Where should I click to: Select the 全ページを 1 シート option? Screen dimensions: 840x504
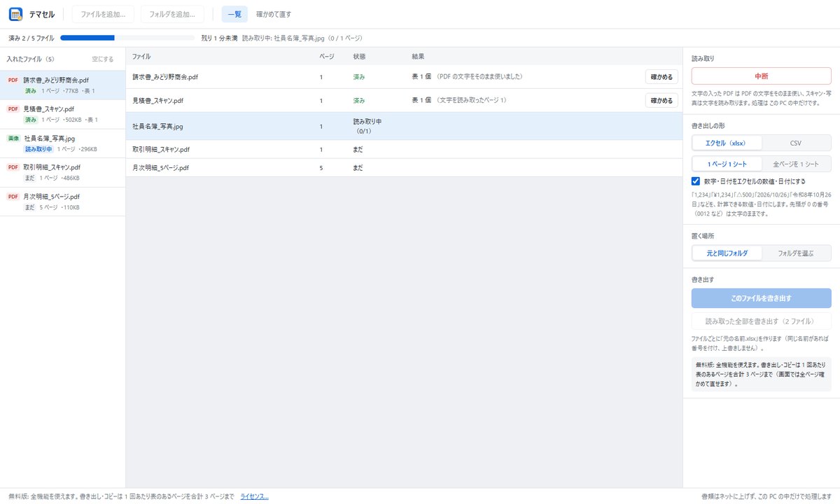point(796,164)
